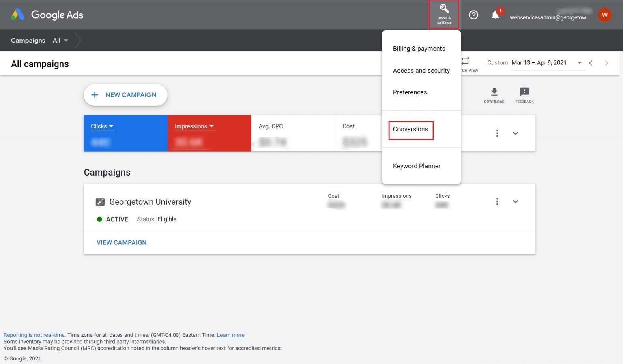
Task: Open more options on metrics scorecard
Action: tap(497, 133)
